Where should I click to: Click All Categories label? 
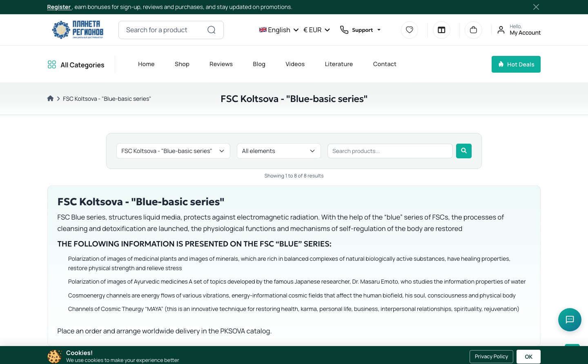[82, 65]
